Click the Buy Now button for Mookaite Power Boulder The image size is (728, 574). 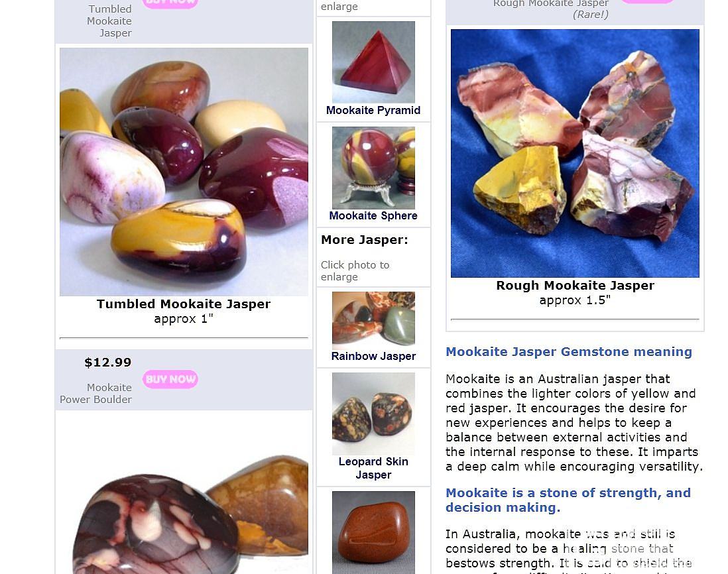[x=170, y=379]
